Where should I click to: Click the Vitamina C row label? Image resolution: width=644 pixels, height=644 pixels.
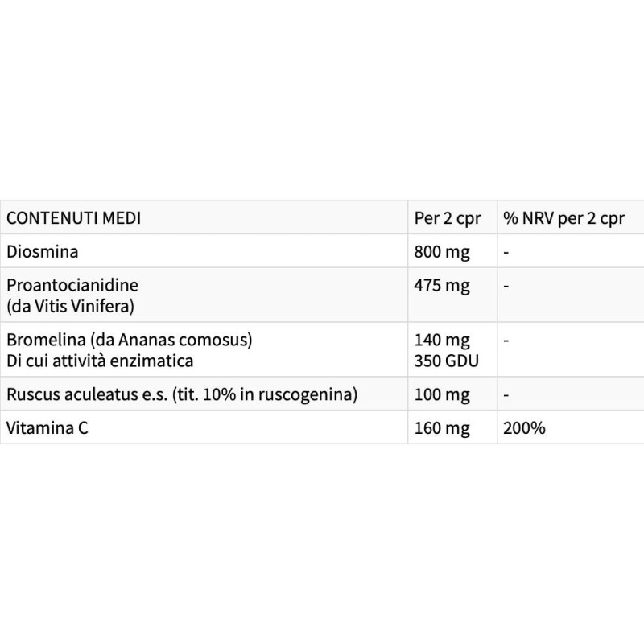click(47, 428)
